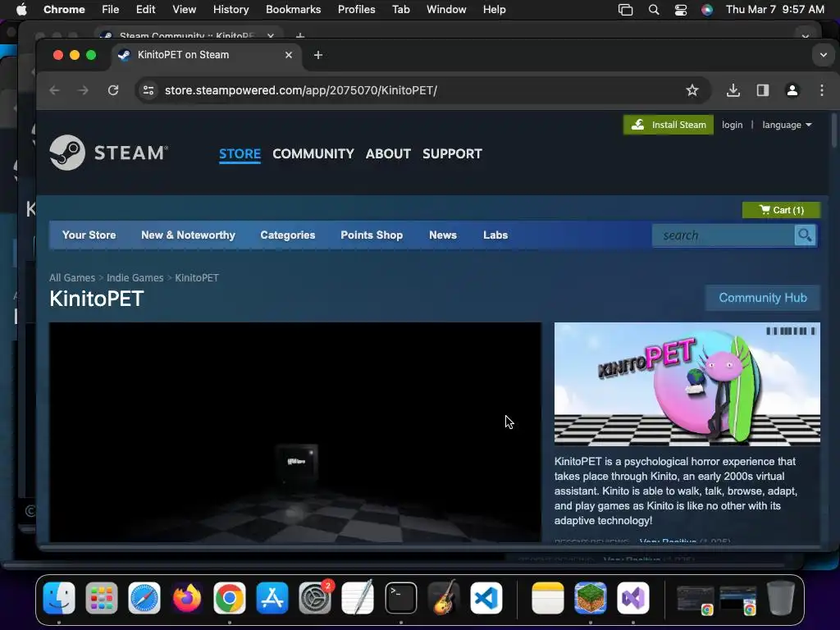Open Chrome downloads icon

(x=733, y=90)
